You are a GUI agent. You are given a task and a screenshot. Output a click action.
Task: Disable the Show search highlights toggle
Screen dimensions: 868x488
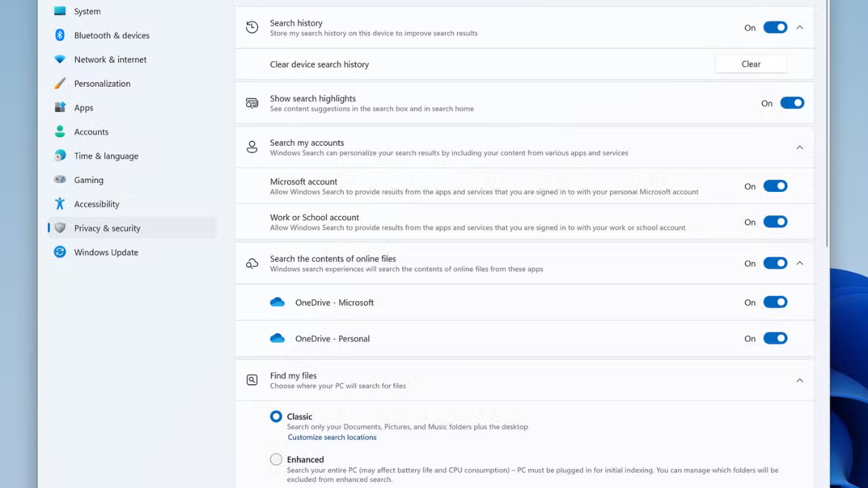tap(792, 103)
